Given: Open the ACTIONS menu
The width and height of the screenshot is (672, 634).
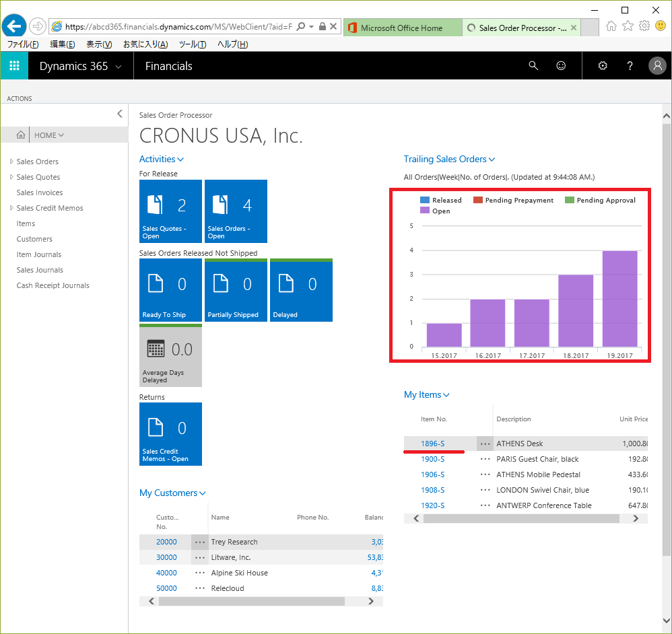Looking at the screenshot, I should tap(20, 98).
